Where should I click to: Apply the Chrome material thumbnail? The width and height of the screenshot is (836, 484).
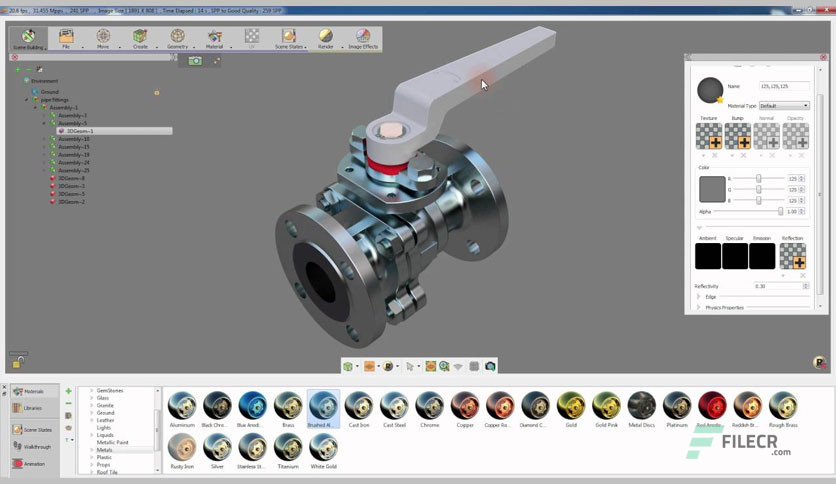pyautogui.click(x=430, y=409)
